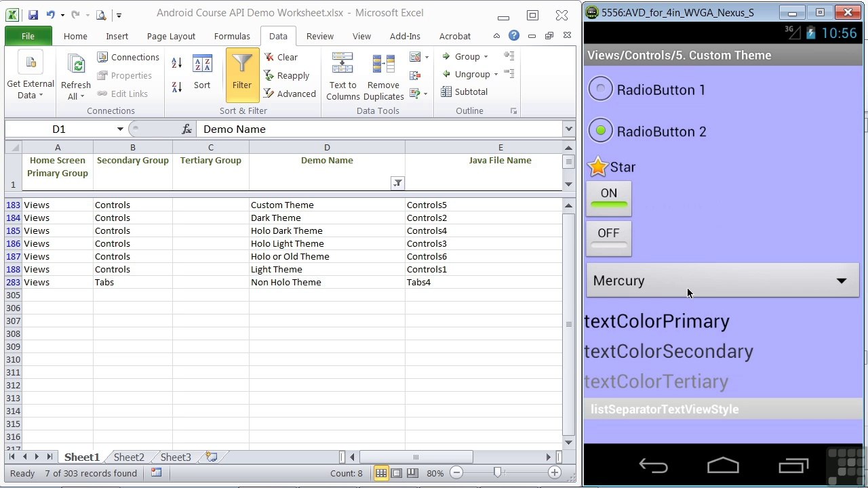
Task: Click the formula bar showing Demo Name
Action: tap(379, 129)
